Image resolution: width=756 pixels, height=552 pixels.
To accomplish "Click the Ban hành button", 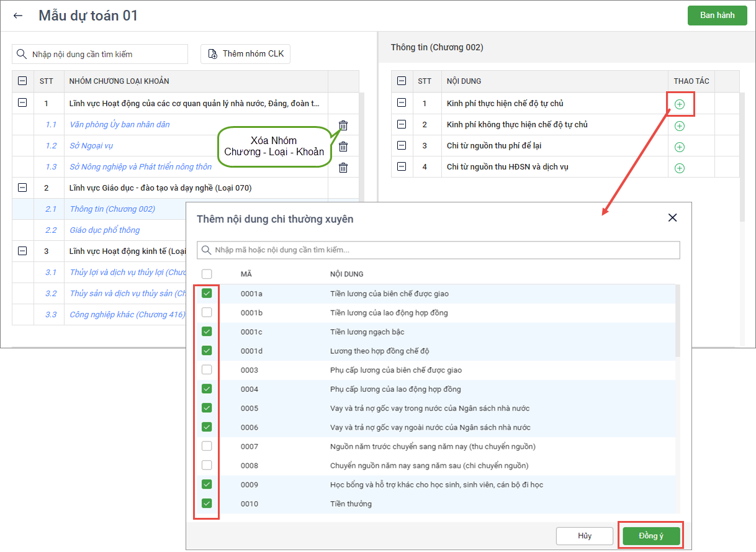I will [717, 16].
